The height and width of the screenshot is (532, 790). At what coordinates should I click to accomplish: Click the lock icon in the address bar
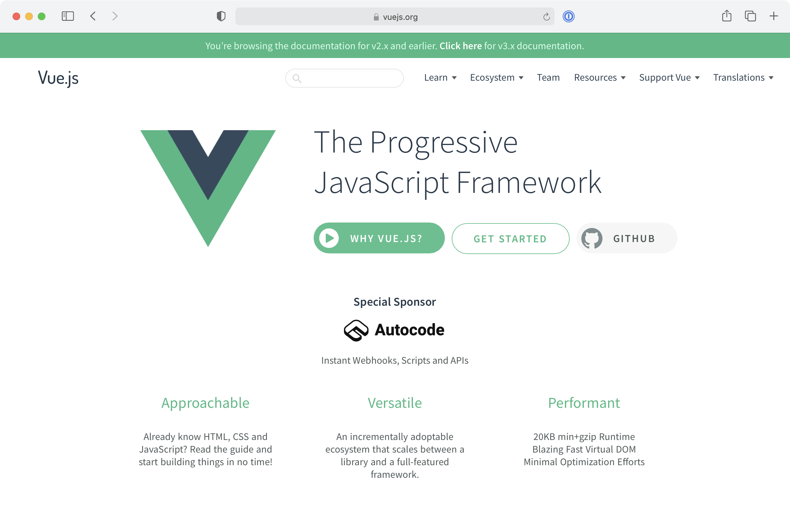376,17
